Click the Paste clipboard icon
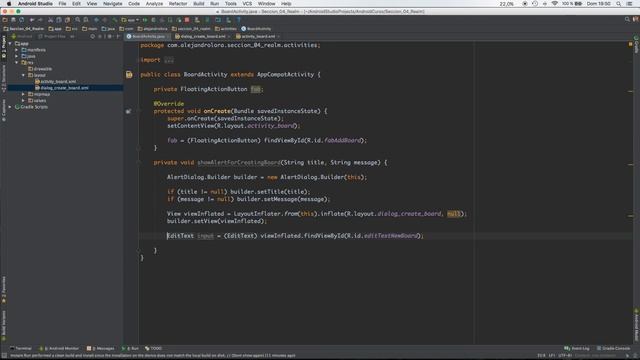This screenshot has width=640, height=360. tap(67, 20)
